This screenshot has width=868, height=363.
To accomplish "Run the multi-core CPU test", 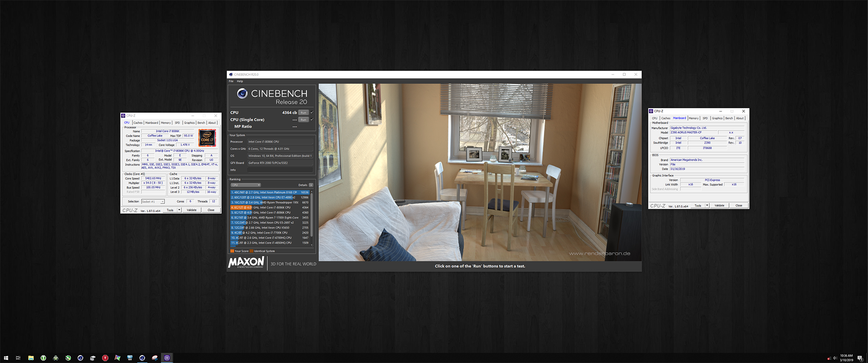I will point(303,112).
